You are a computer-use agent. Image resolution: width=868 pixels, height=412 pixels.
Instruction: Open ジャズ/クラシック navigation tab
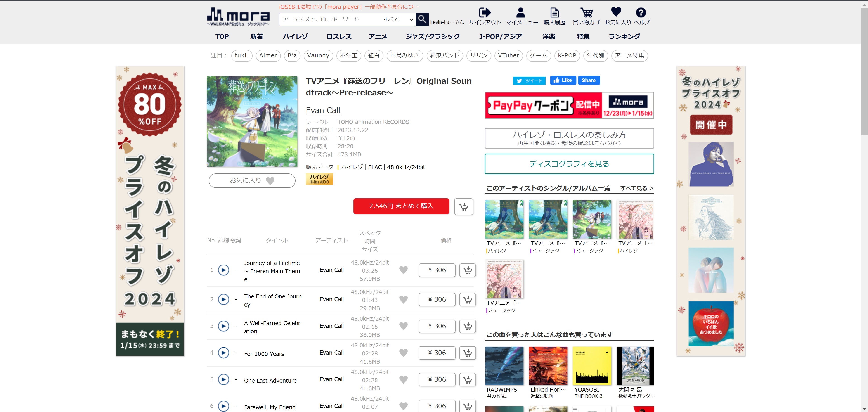[x=433, y=36]
